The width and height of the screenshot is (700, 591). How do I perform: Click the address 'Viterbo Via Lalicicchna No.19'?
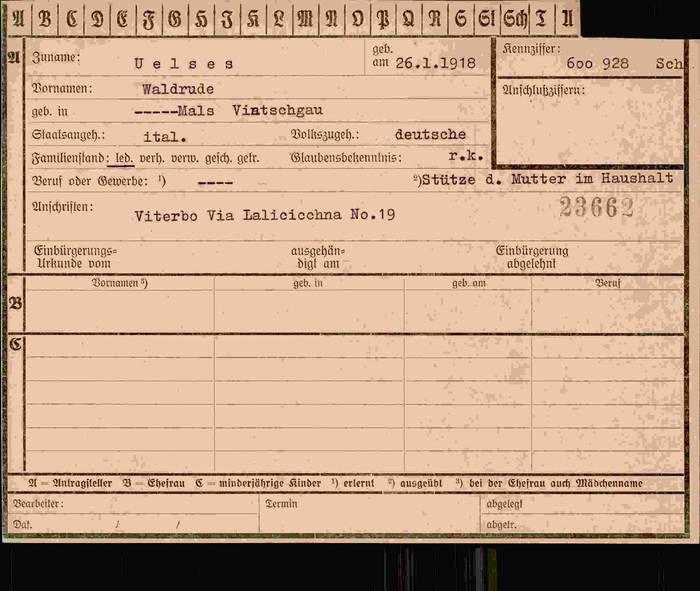(265, 215)
